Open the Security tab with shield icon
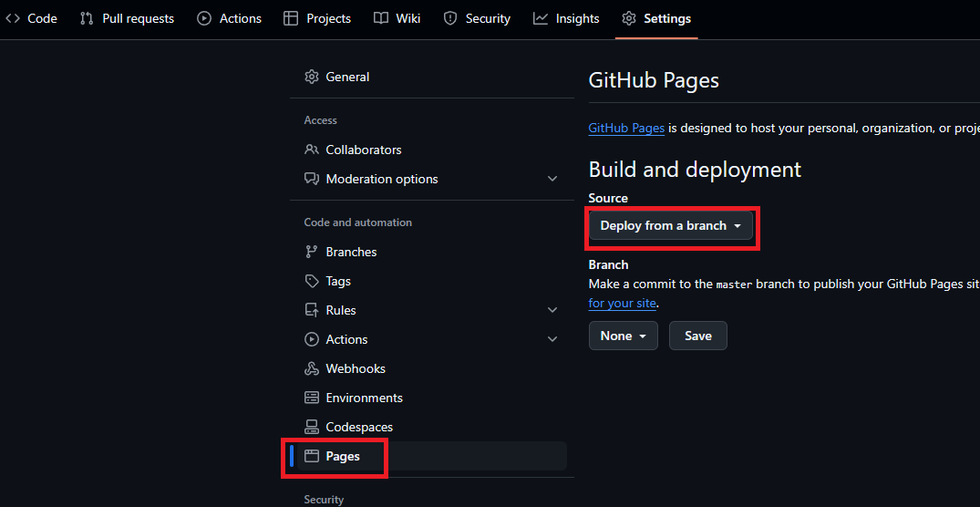The image size is (980, 507). [x=477, y=18]
